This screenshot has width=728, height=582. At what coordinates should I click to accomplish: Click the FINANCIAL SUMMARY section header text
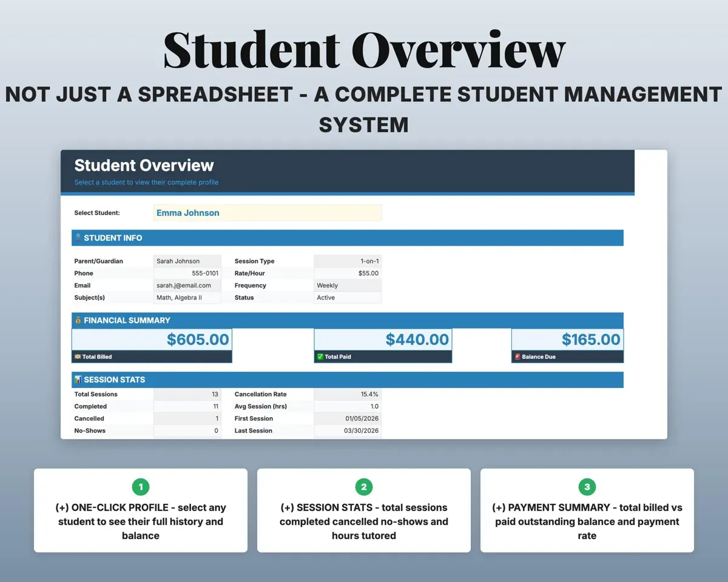(127, 320)
